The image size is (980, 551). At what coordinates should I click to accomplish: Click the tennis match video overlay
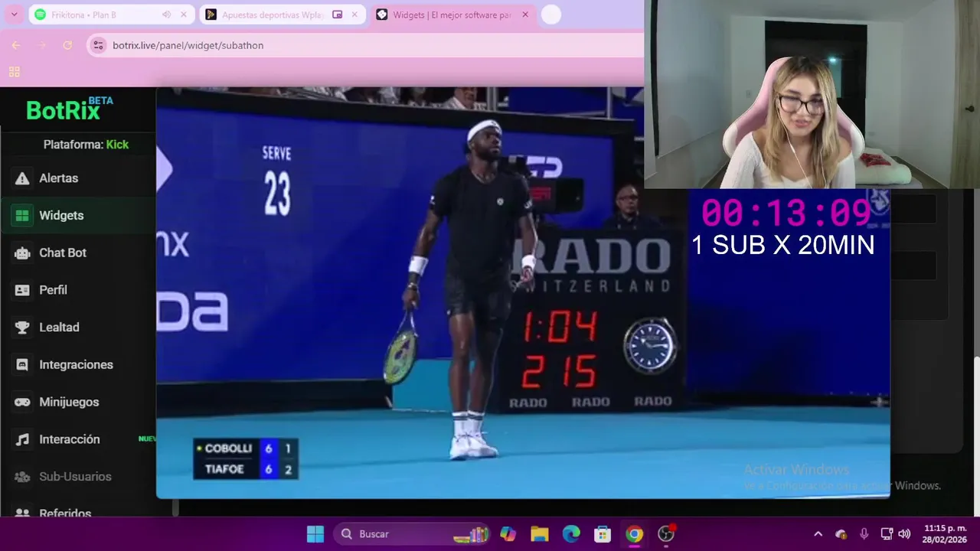point(523,293)
